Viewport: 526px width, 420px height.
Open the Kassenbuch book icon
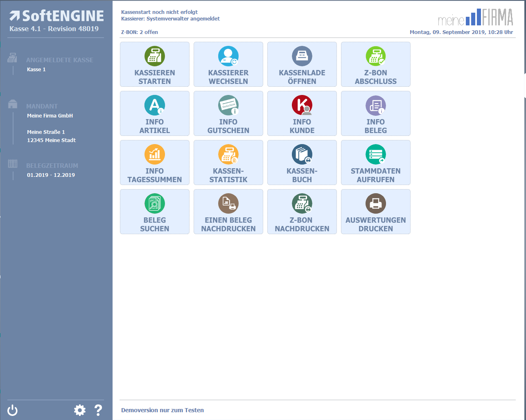pyautogui.click(x=302, y=154)
